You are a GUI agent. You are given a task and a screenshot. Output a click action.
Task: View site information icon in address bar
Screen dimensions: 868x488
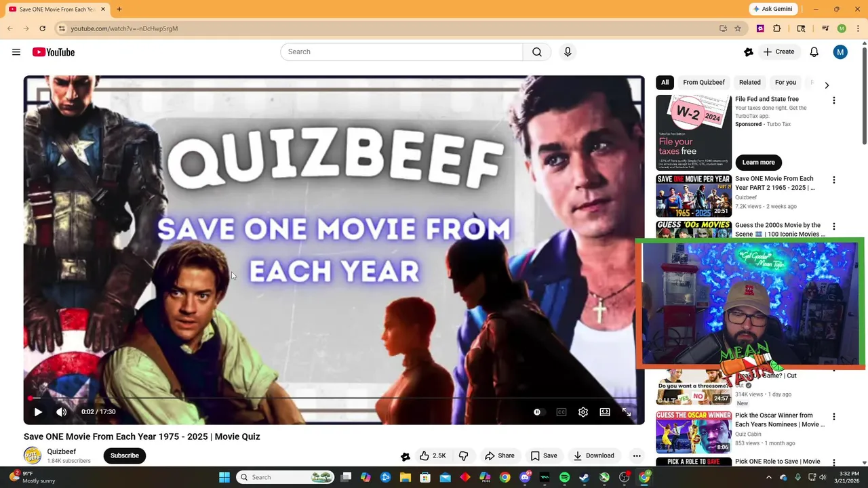[62, 28]
